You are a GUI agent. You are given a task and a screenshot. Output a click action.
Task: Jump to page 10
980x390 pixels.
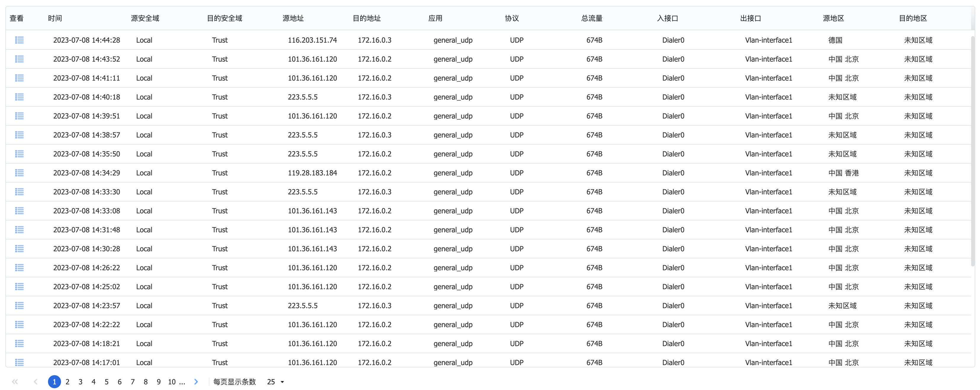click(x=172, y=382)
